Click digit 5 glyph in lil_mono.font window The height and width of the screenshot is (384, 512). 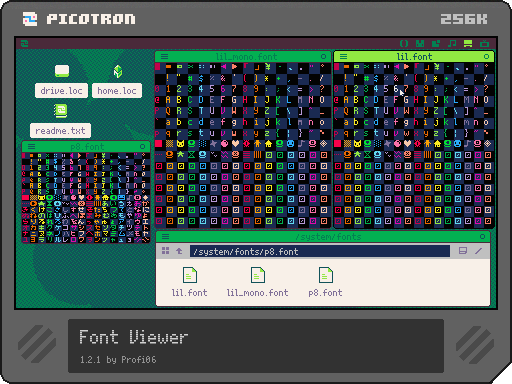coord(212,89)
